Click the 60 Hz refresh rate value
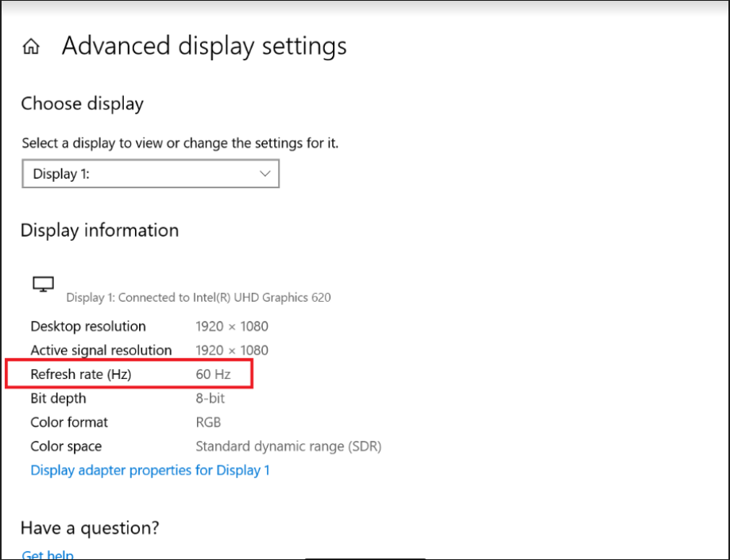The height and width of the screenshot is (560, 730). 213,374
